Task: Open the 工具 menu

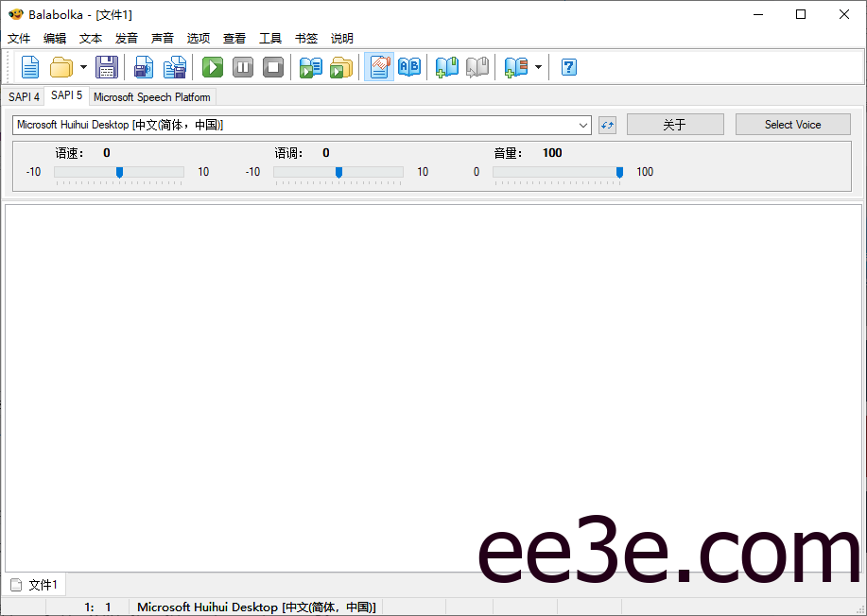Action: [x=269, y=38]
